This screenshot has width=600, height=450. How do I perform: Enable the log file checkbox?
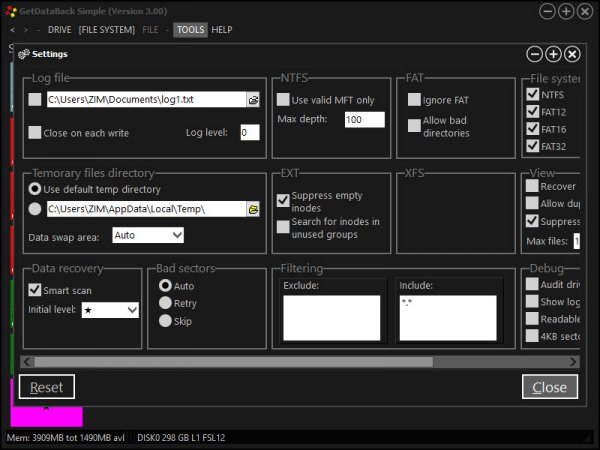click(x=35, y=99)
